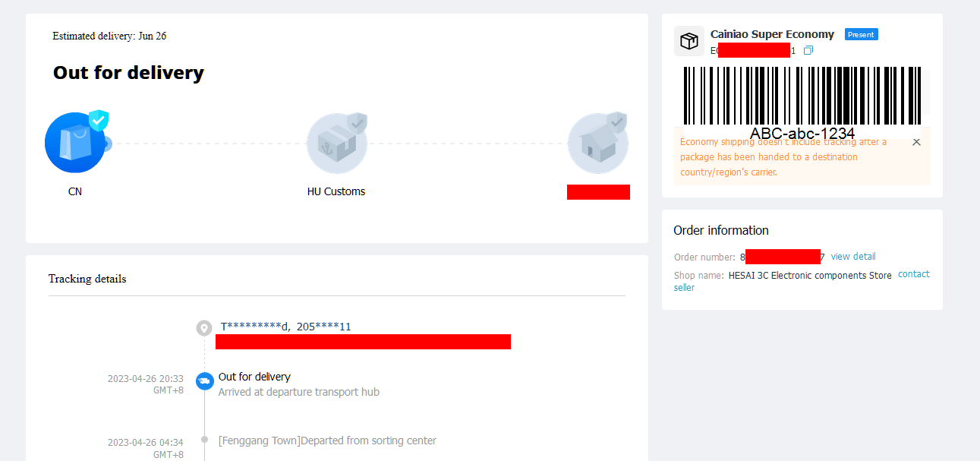Viewport: 980px width, 461px height.
Task: Click the location pin icon in Tracking details
Action: click(204, 328)
